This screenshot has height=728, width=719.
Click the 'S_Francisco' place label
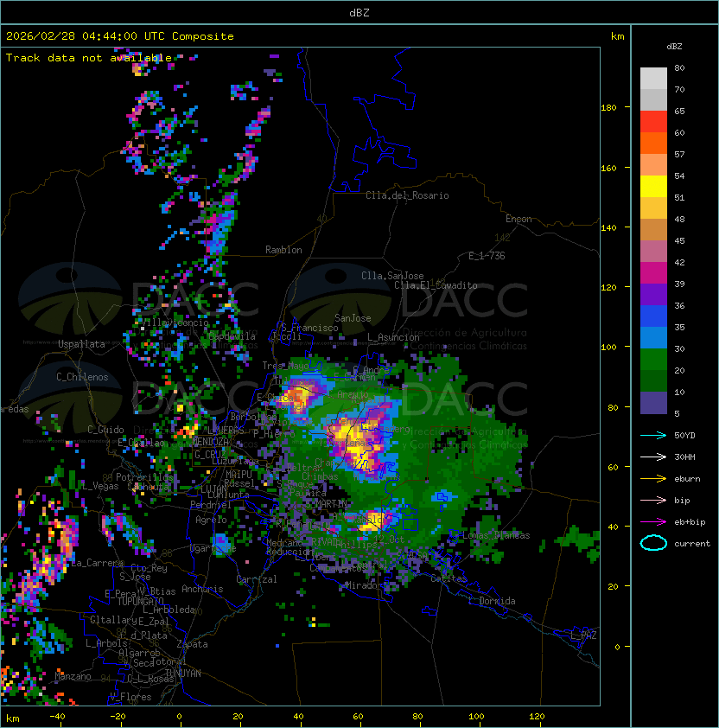309,328
